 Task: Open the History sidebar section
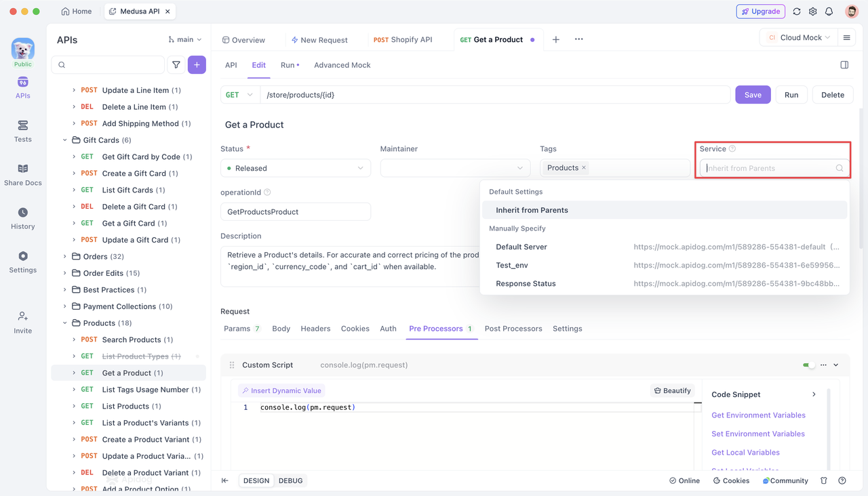coord(22,218)
